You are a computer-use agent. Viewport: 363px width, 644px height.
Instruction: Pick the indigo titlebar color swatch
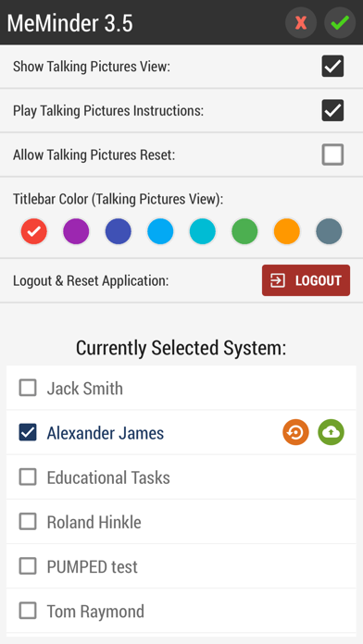coord(119,231)
